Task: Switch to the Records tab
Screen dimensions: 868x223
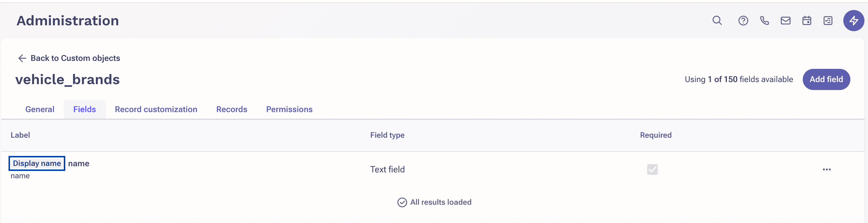Action: pos(231,109)
